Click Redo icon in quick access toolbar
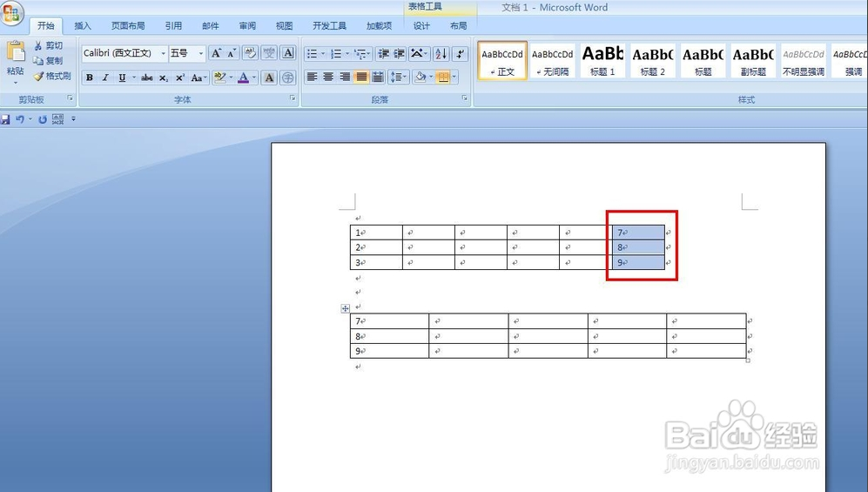 (43, 119)
